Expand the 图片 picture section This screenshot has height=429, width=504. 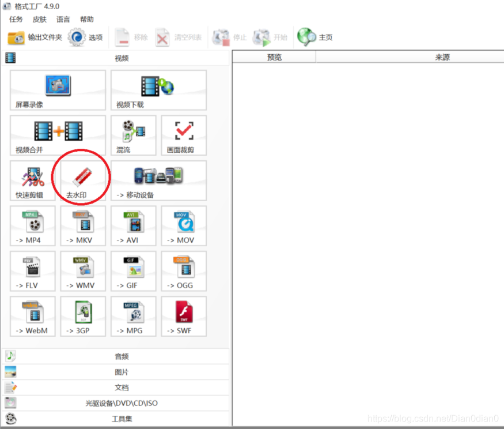click(116, 372)
